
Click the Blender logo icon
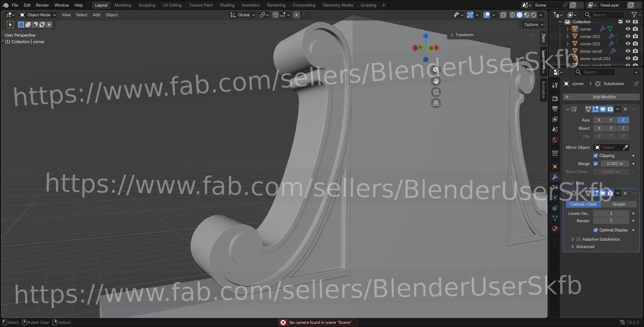pos(6,5)
